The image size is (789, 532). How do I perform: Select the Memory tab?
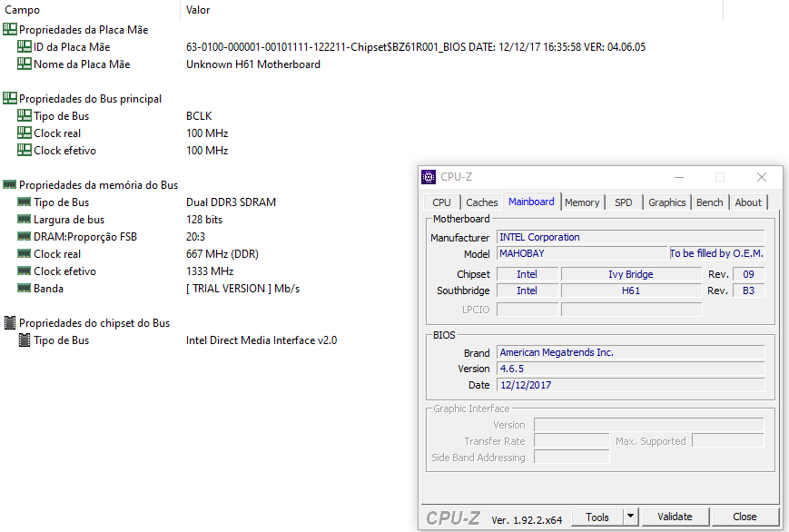point(581,202)
